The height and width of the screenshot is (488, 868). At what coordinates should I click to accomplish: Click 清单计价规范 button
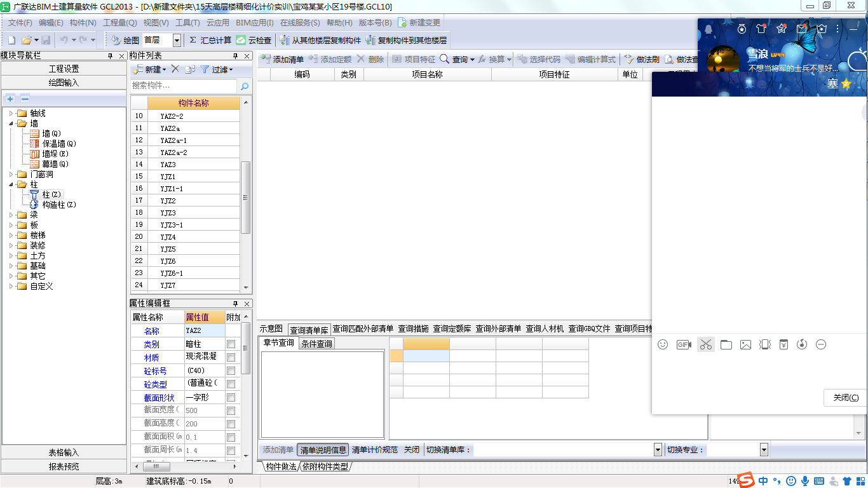[375, 449]
